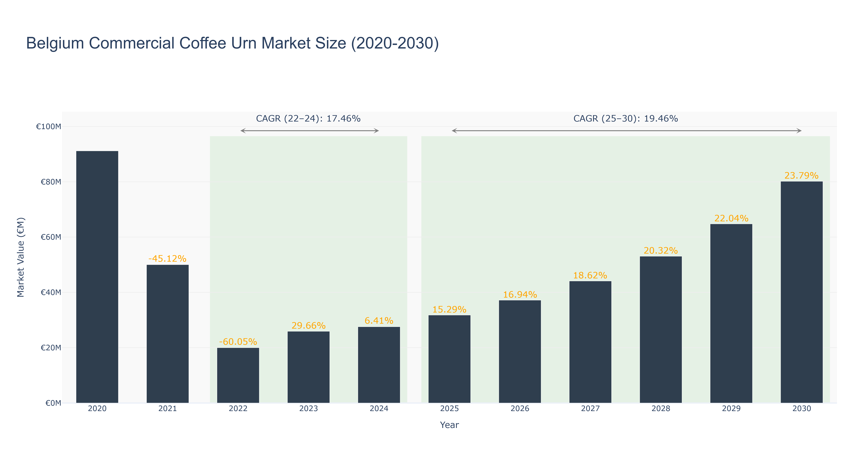
Task: Click the 2030 x-axis tick label
Action: (x=801, y=409)
